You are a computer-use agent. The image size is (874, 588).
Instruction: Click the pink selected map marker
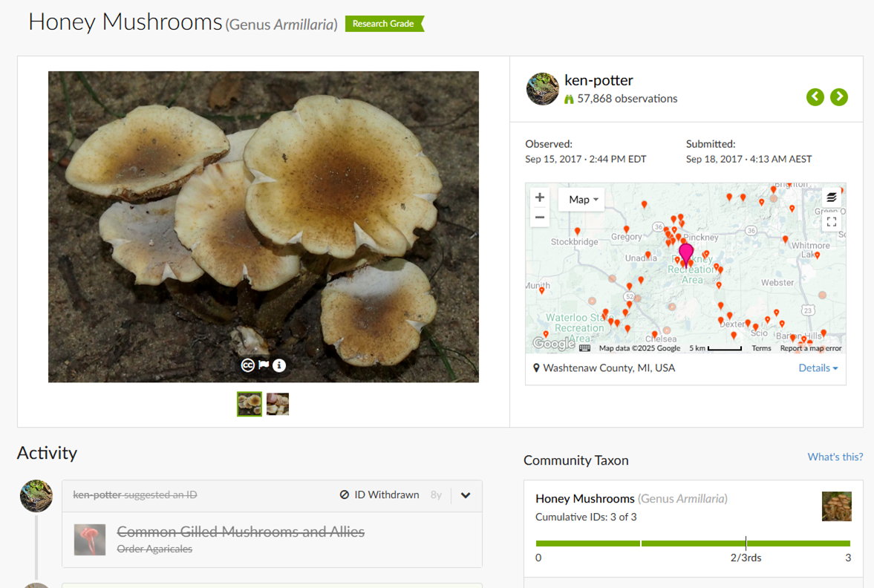(x=686, y=253)
